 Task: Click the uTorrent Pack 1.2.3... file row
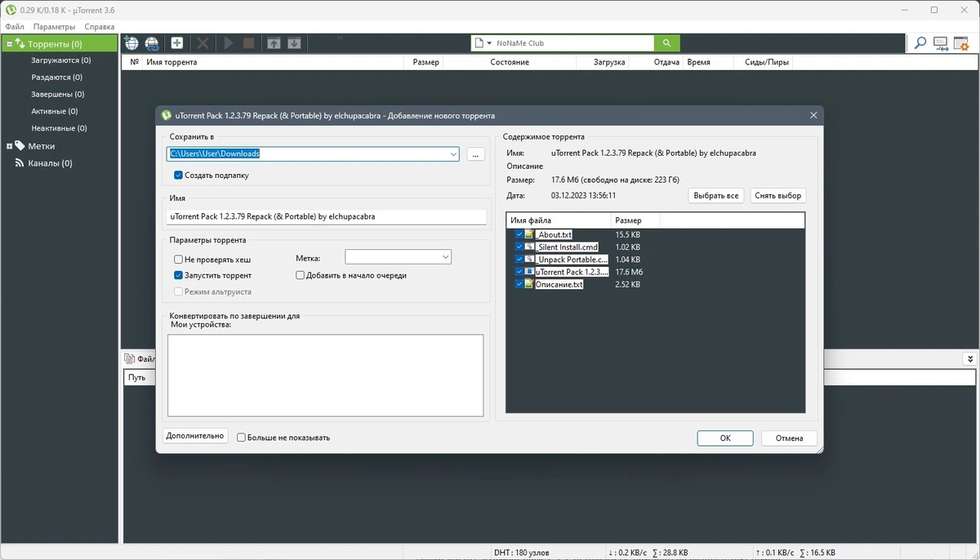click(x=572, y=272)
